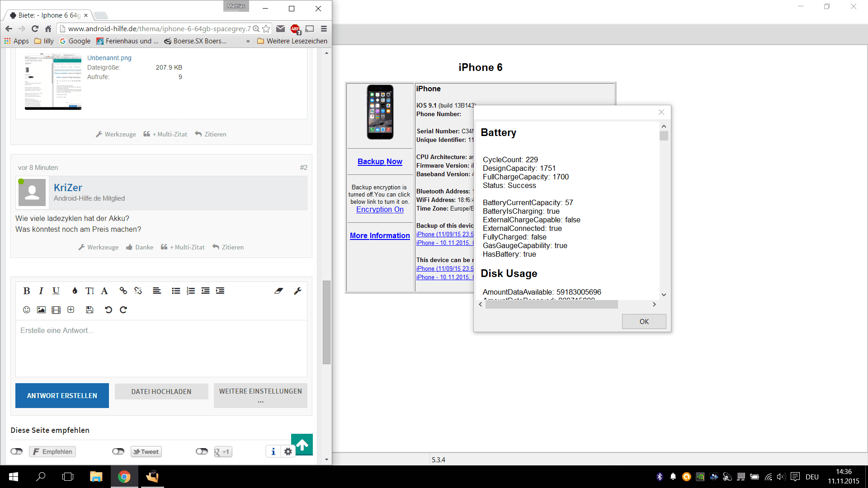Decrease indent in the editor
The height and width of the screenshot is (488, 868).
[x=205, y=291]
